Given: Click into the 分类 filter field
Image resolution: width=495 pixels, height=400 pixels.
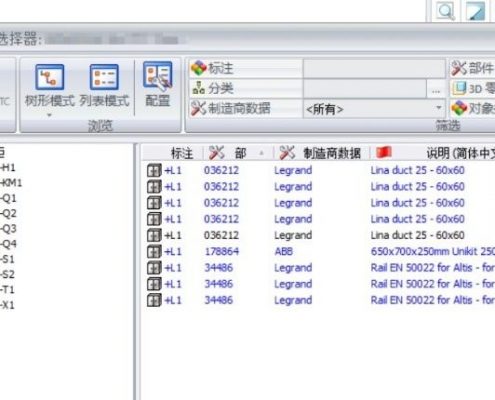Looking at the screenshot, I should 365,89.
